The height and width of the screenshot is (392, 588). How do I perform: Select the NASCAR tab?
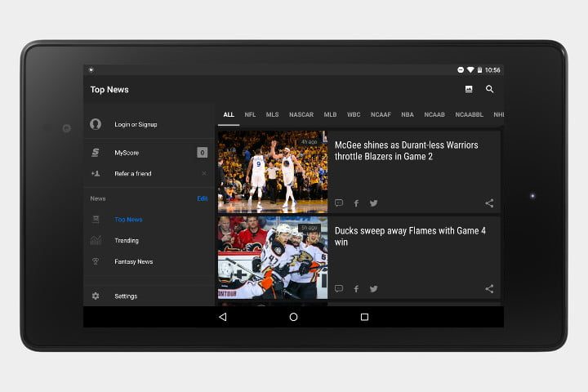[x=301, y=115]
